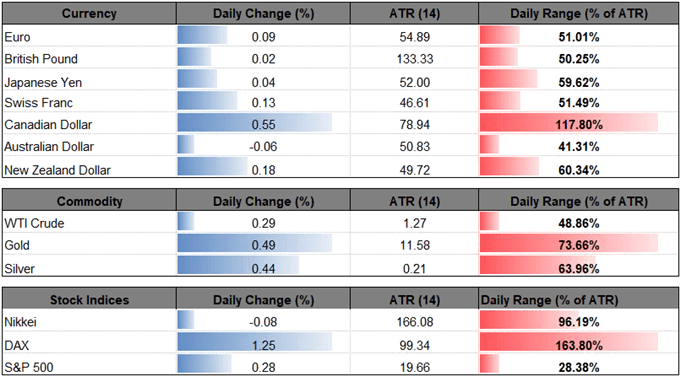Select the British Pound ATR value 133.33
Image resolution: width=680 pixels, height=376 pixels.
[415, 59]
